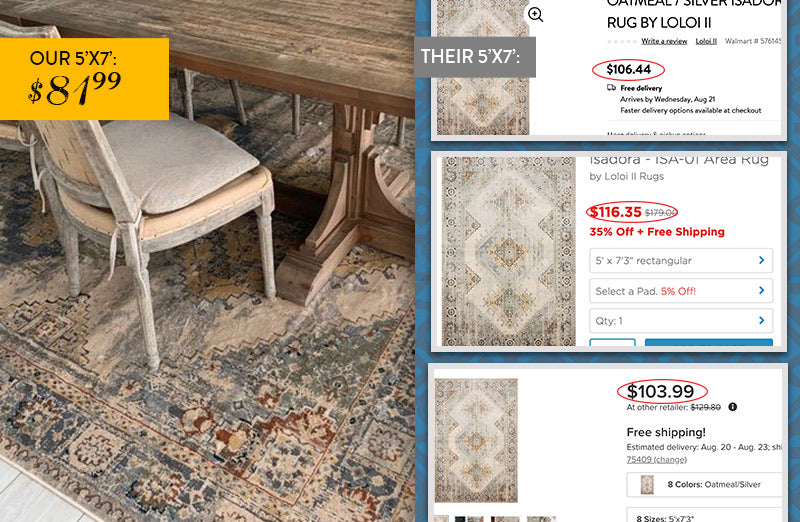Click the star rating under the rug title
Image resolution: width=800 pixels, height=522 pixels.
click(621, 41)
